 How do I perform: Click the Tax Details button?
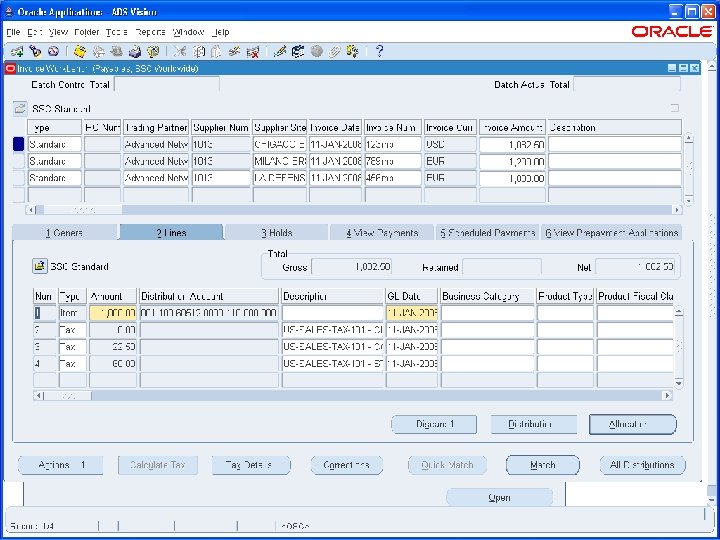(x=251, y=465)
